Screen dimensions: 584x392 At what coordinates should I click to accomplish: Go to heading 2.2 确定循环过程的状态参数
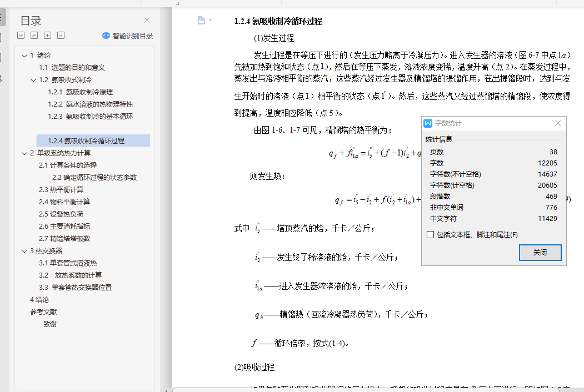pos(94,178)
